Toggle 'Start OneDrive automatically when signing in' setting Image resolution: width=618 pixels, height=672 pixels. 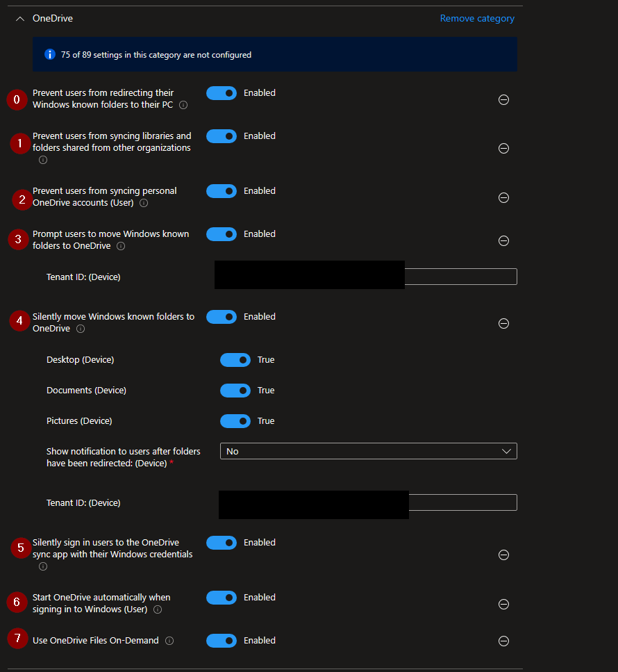pos(222,598)
